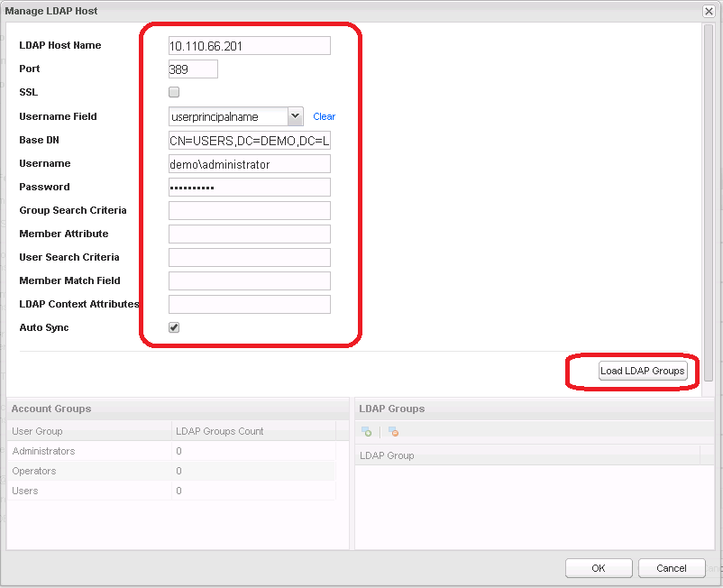Enable the SSL checkbox
Viewport: 723px width, 588px height.
174,92
